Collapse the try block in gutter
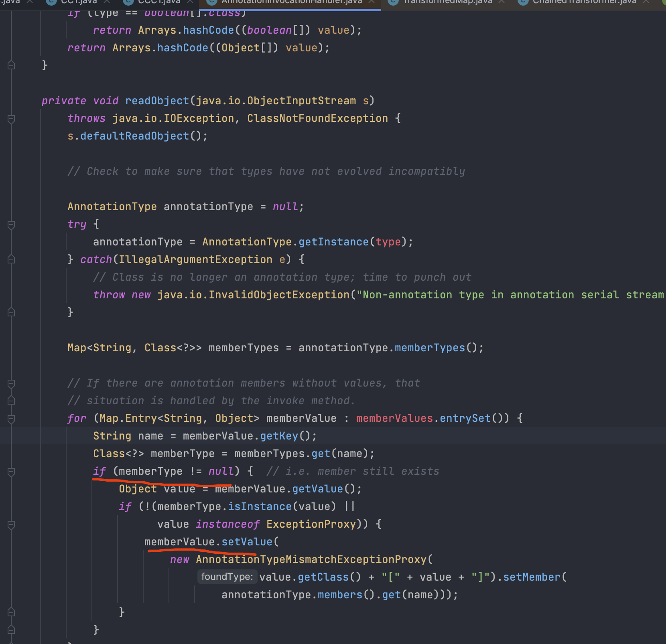The width and height of the screenshot is (666, 644). [x=11, y=225]
